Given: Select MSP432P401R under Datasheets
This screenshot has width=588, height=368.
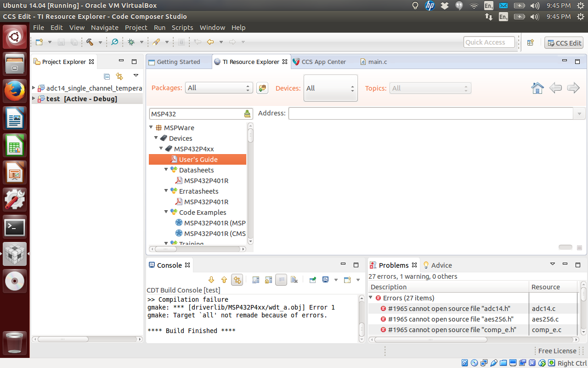Looking at the screenshot, I should coord(206,180).
